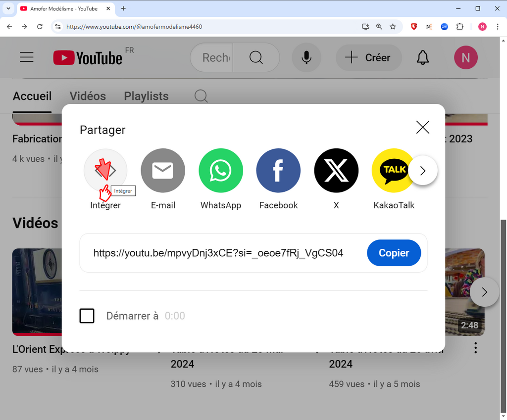Close the Partager dialog
Image resolution: width=507 pixels, height=420 pixels.
point(423,127)
